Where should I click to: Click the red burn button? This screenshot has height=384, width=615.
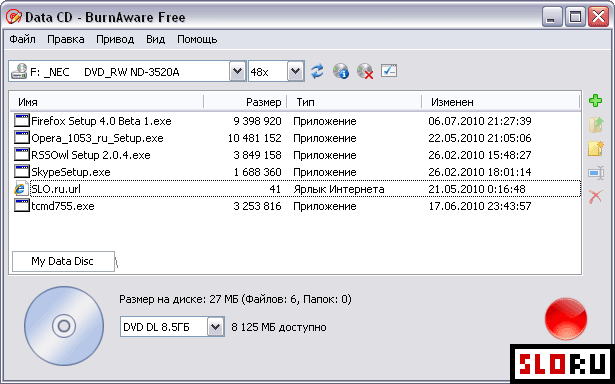click(566, 318)
